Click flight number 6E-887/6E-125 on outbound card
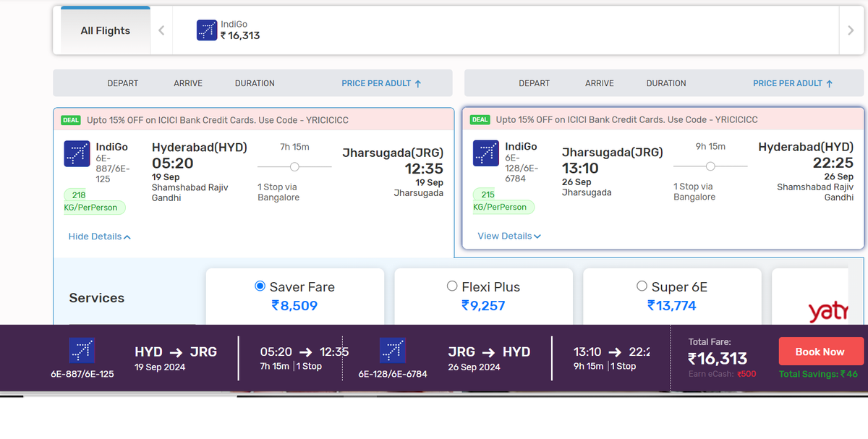 [x=113, y=168]
